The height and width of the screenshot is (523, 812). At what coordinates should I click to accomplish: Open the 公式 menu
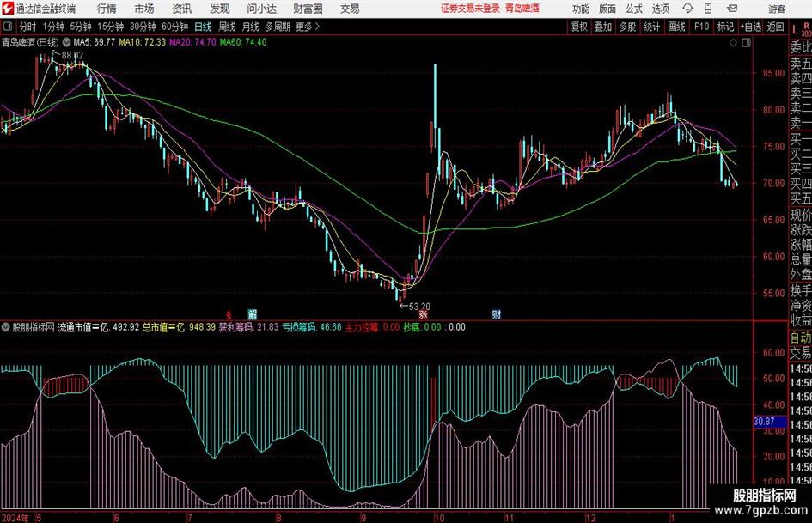(634, 9)
